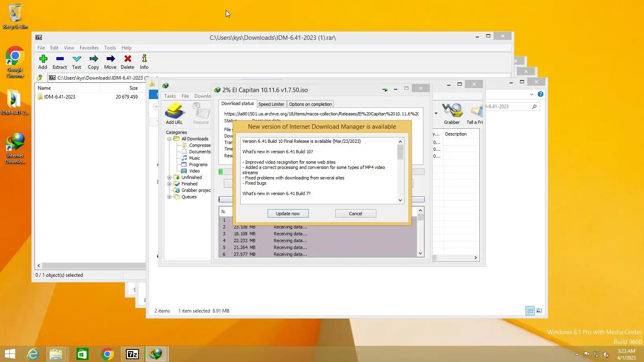Select the Move tool in 7-Zip
This screenshot has width=644, height=362.
(110, 62)
